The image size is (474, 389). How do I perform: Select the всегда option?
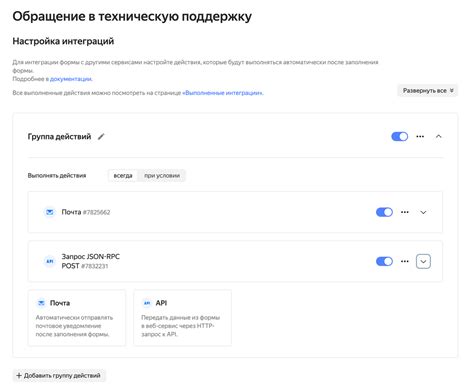[x=123, y=175]
